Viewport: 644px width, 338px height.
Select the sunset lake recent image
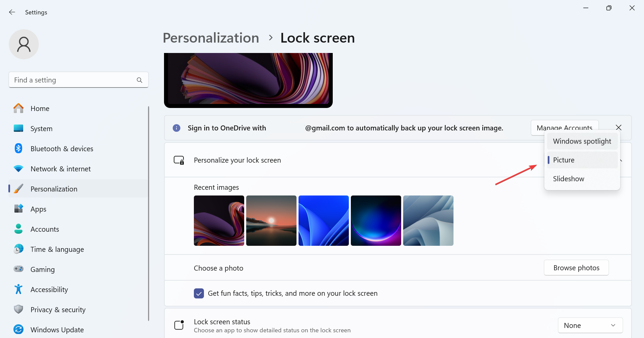coord(271,221)
